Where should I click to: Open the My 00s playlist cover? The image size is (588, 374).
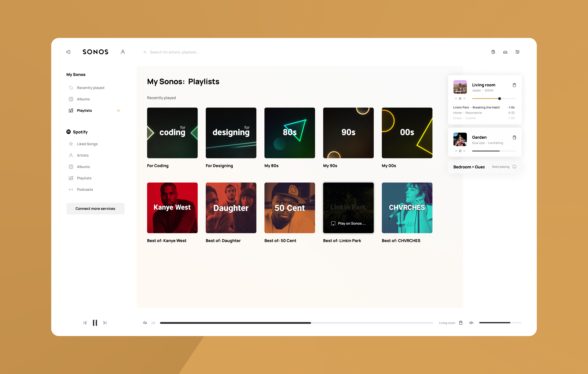click(x=407, y=133)
